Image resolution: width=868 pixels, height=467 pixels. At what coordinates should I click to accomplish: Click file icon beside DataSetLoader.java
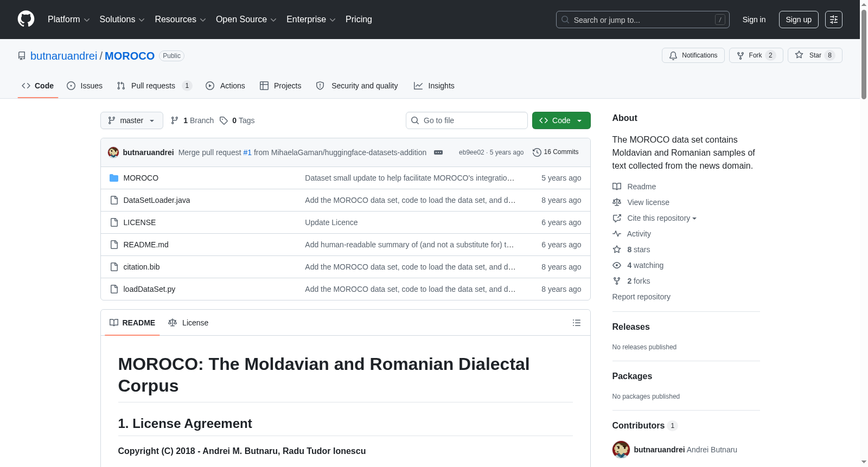pos(114,200)
